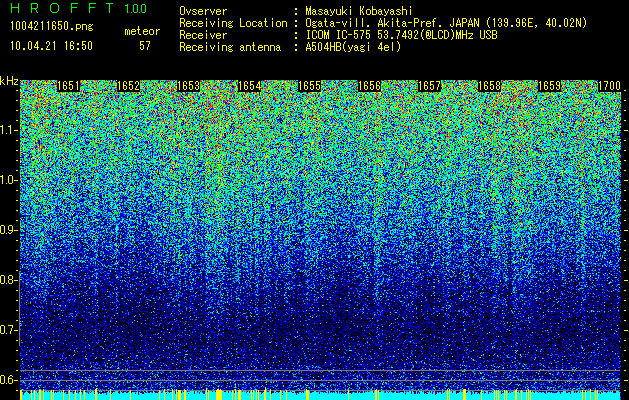The image size is (629, 400).
Task: Click the 0.8 frequency axis label
Action: (8, 280)
